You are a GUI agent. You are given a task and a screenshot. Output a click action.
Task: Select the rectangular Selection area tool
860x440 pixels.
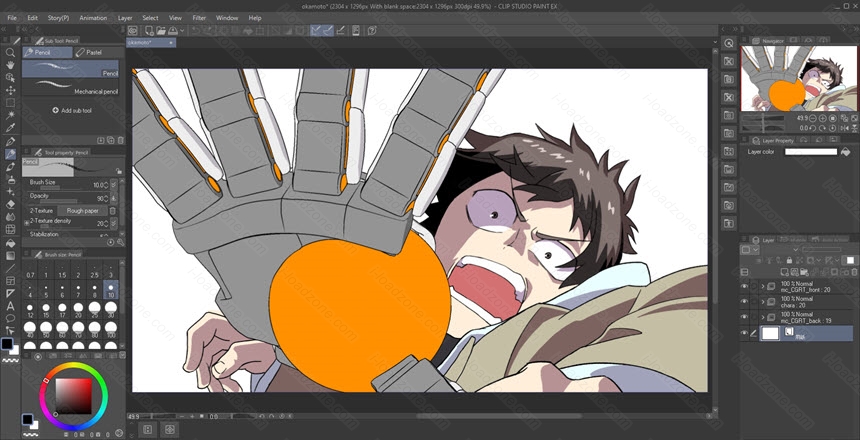point(10,103)
